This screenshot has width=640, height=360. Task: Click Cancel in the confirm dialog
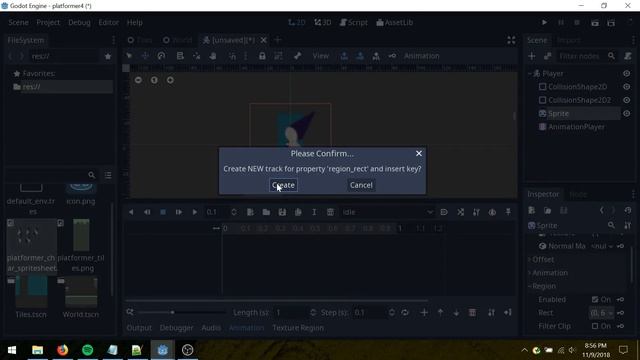pos(361,185)
